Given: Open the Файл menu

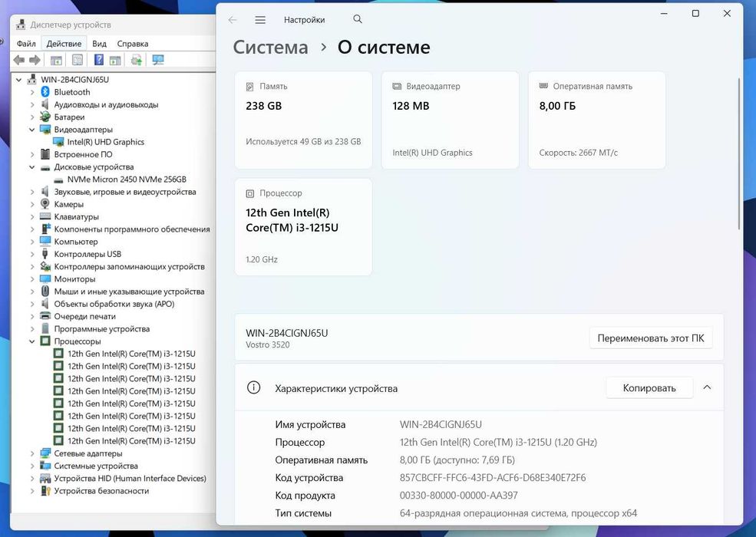Looking at the screenshot, I should coord(26,44).
